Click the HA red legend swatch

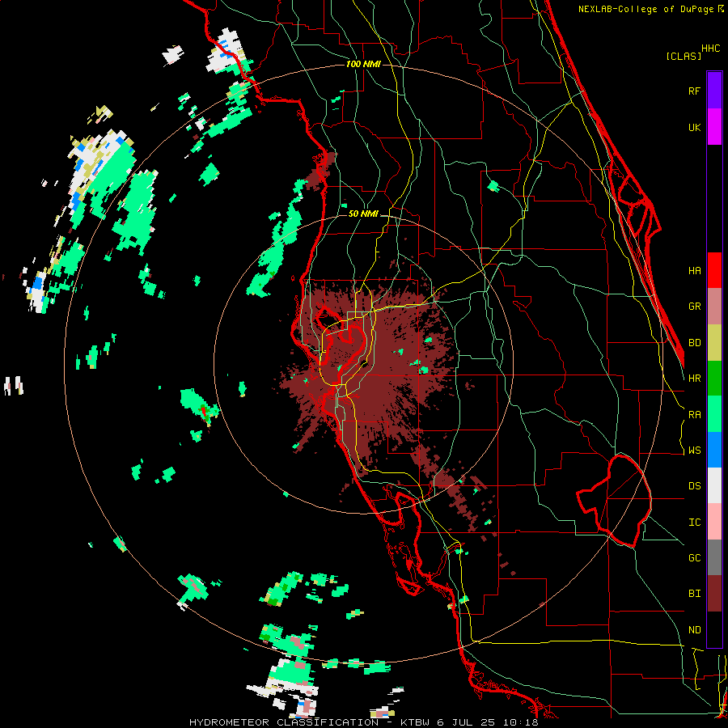[714, 270]
